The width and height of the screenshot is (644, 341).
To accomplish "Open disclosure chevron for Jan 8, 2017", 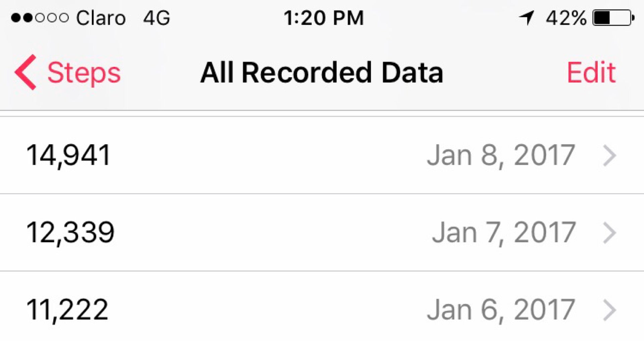I will click(609, 155).
